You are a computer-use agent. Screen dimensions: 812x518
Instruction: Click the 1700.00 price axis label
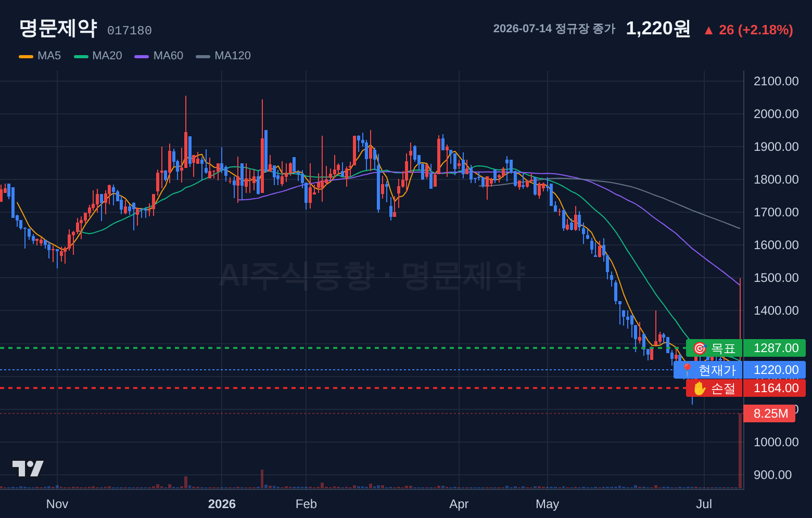[x=776, y=212]
